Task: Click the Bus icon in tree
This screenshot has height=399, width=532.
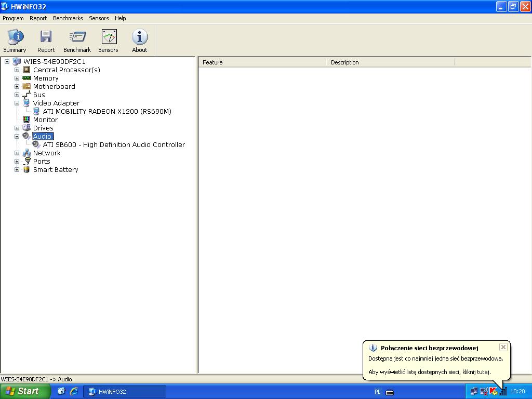Action: pyautogui.click(x=26, y=95)
